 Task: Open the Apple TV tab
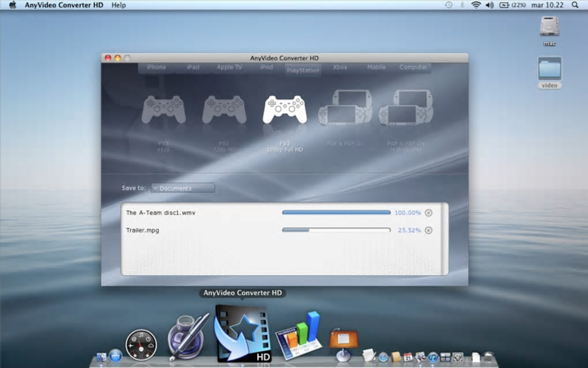(229, 67)
